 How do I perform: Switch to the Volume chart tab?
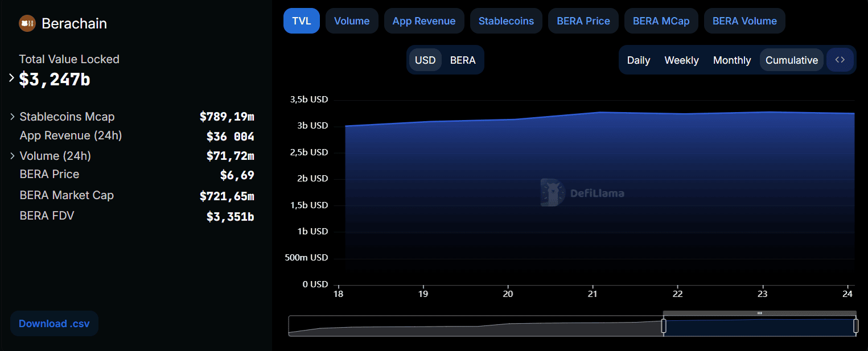(x=352, y=21)
